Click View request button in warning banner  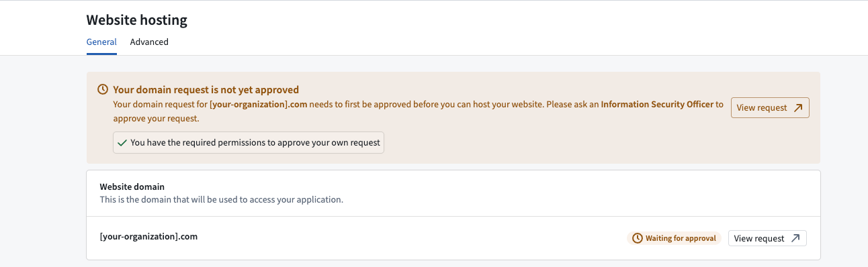(x=770, y=107)
